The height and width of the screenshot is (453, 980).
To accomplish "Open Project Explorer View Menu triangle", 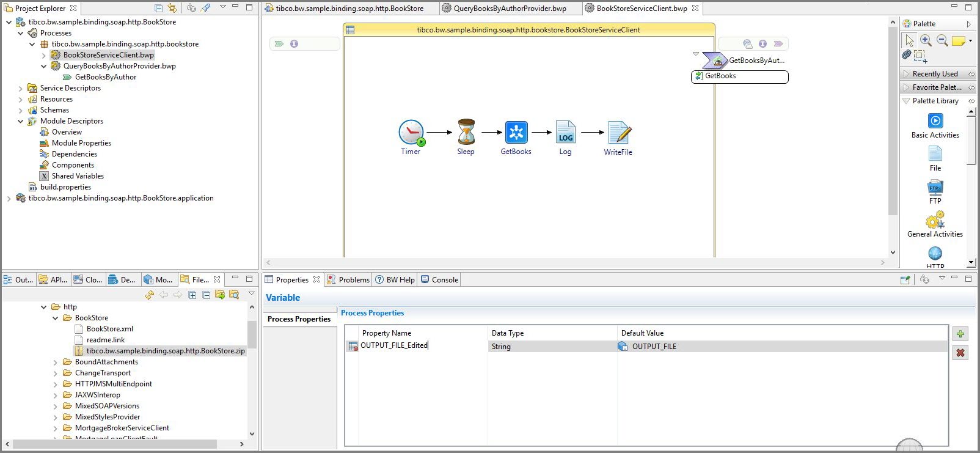I will tap(223, 7).
